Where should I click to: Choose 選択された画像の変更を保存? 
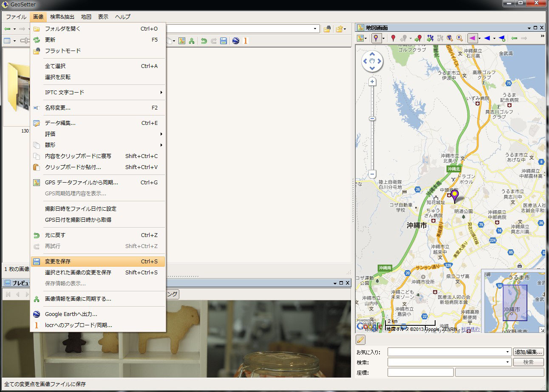98,273
